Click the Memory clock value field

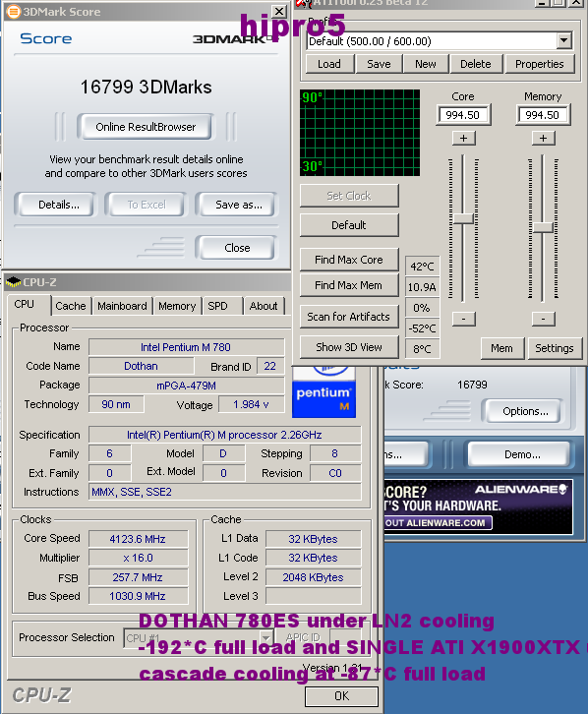click(543, 115)
